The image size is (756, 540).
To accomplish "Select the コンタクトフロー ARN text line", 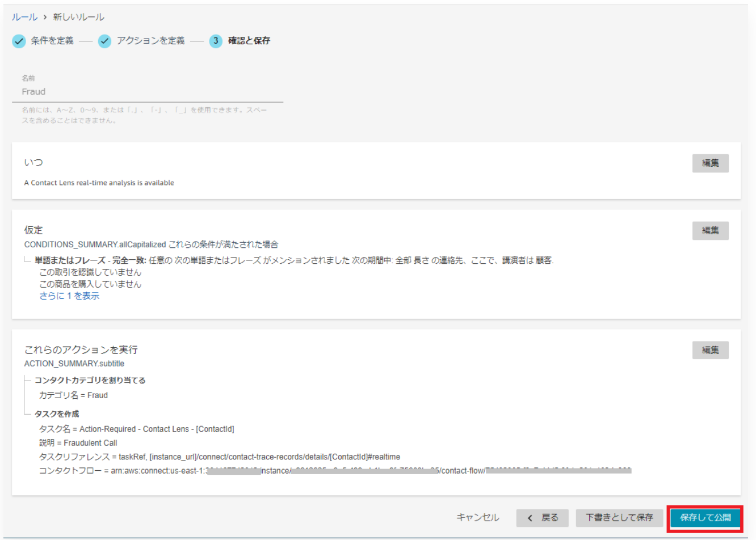I will point(227,471).
